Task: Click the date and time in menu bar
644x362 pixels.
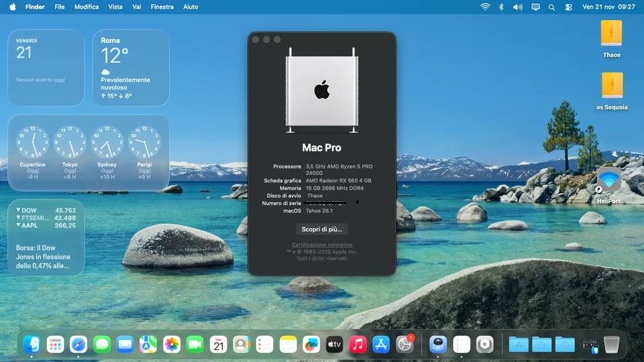Action: point(608,7)
